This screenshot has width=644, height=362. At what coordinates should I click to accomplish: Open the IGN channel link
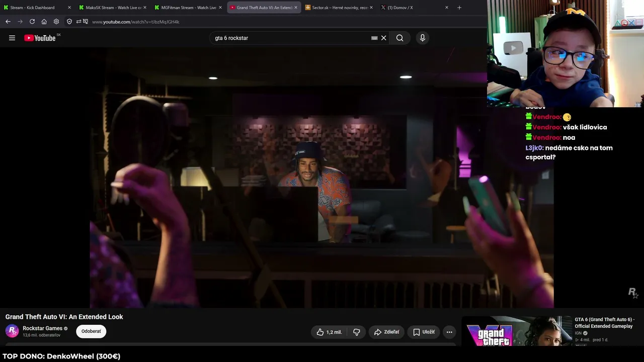(x=578, y=333)
